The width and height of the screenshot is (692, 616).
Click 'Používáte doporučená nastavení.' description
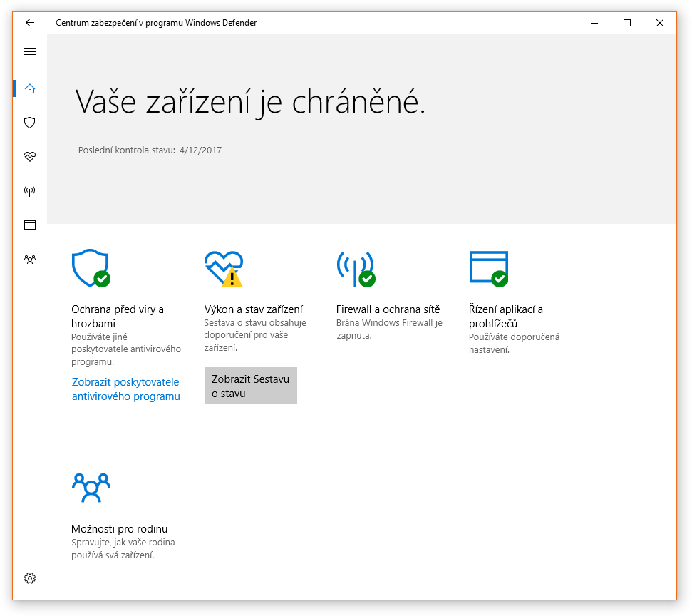pos(514,343)
